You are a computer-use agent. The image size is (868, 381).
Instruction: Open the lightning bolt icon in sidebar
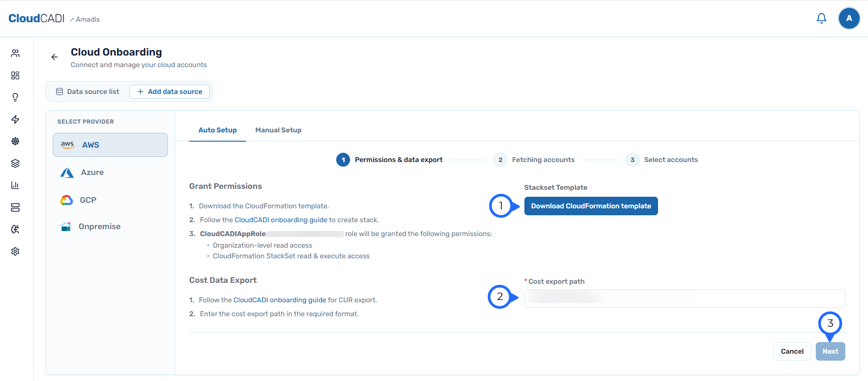pyautogui.click(x=15, y=119)
